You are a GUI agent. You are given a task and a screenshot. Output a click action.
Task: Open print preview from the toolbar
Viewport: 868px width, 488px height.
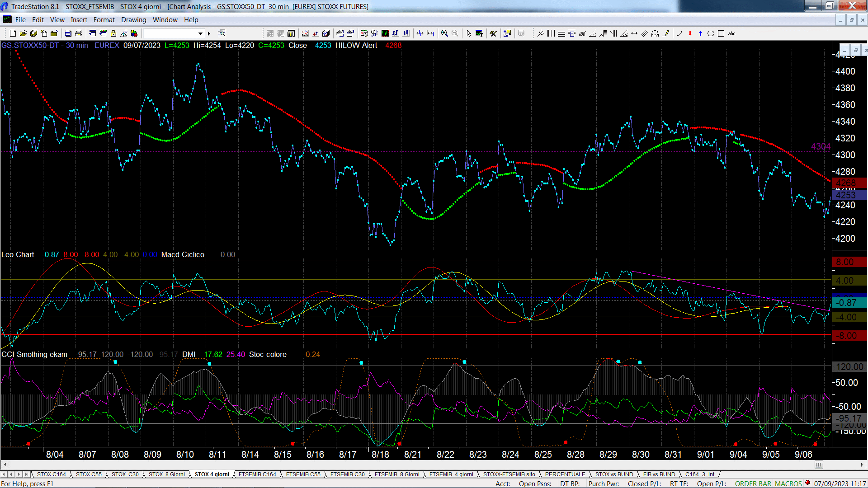click(68, 33)
